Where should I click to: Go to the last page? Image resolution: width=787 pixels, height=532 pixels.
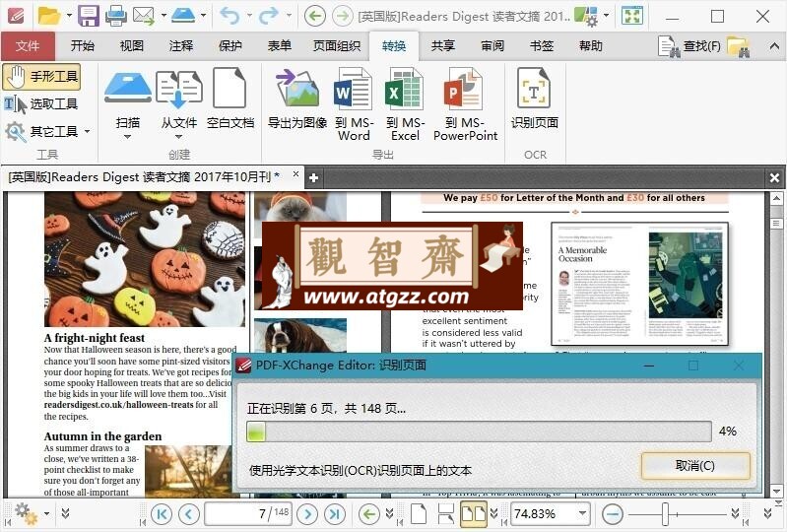point(335,514)
